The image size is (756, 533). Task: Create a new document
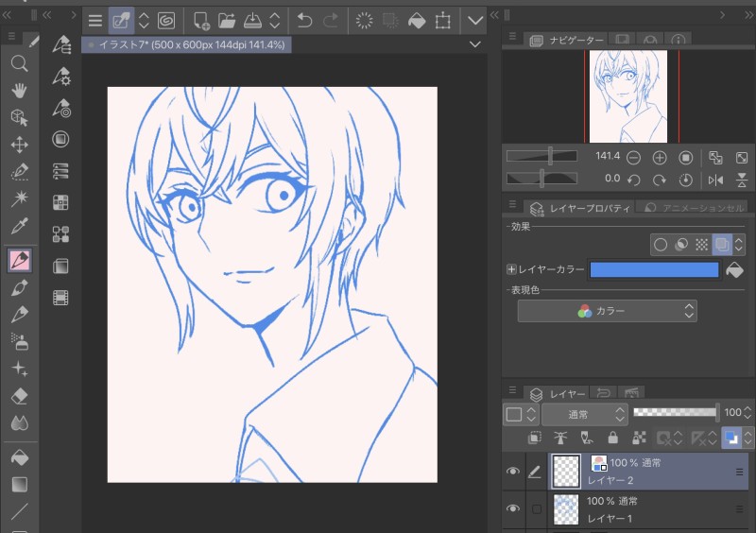click(x=201, y=21)
